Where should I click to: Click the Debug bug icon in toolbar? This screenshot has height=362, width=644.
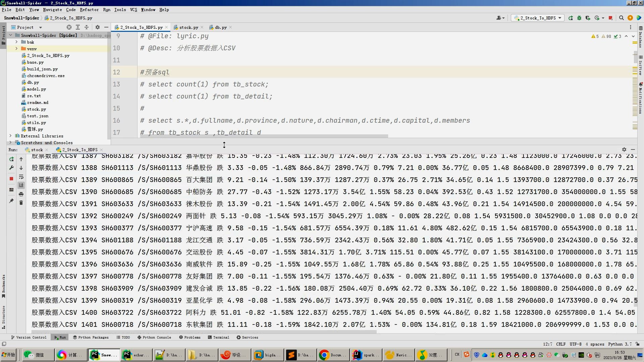pyautogui.click(x=579, y=18)
